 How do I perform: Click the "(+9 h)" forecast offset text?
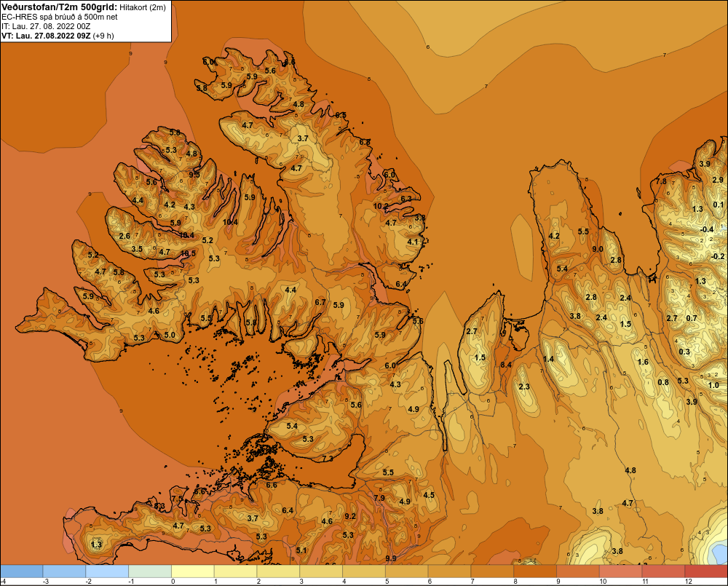click(103, 36)
